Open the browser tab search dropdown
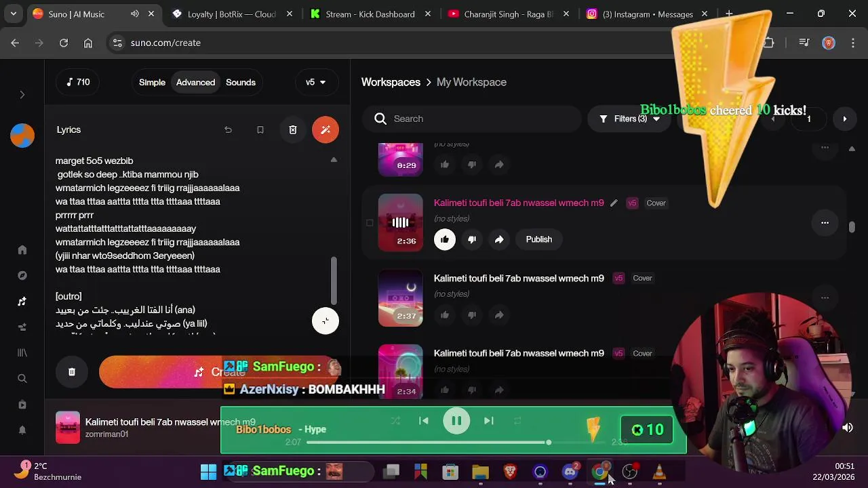This screenshot has width=868, height=488. point(14,14)
